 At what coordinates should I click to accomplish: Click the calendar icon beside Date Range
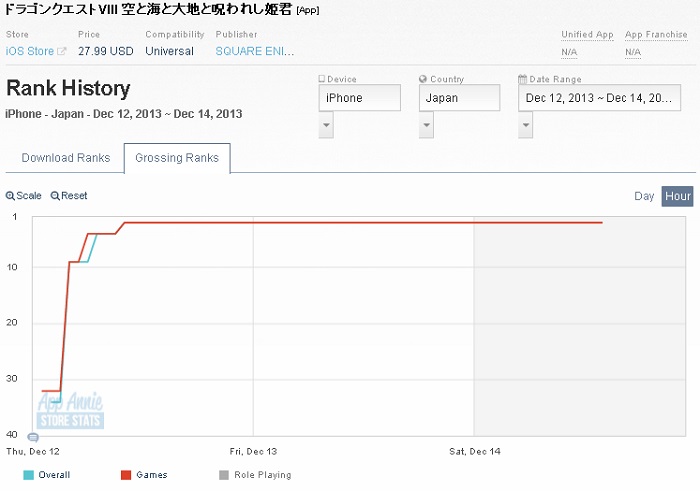coord(522,79)
